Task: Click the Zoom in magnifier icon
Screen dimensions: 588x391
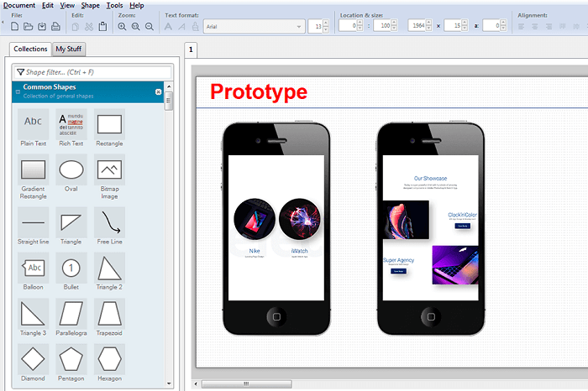Action: [122, 27]
